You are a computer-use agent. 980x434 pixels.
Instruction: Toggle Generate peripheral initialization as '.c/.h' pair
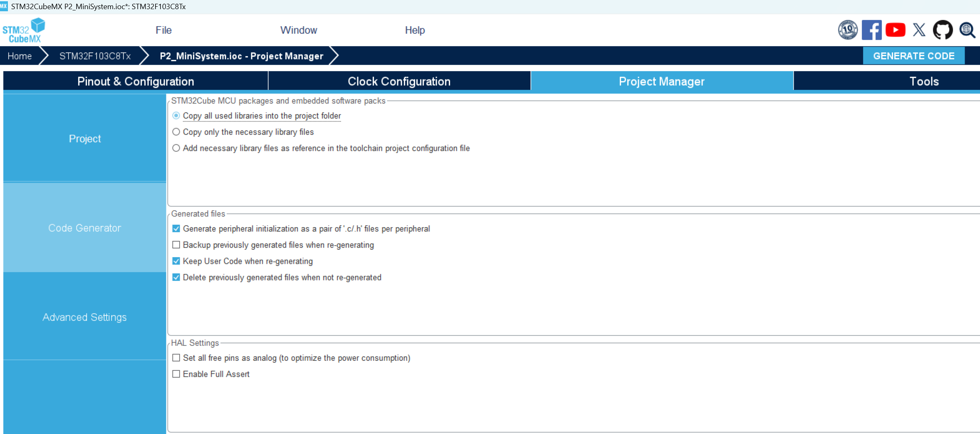[x=176, y=229]
